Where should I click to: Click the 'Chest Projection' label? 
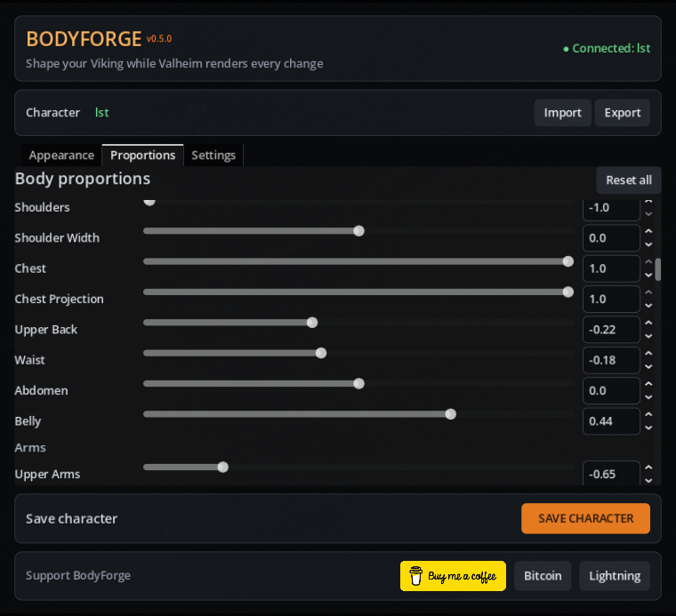(59, 299)
